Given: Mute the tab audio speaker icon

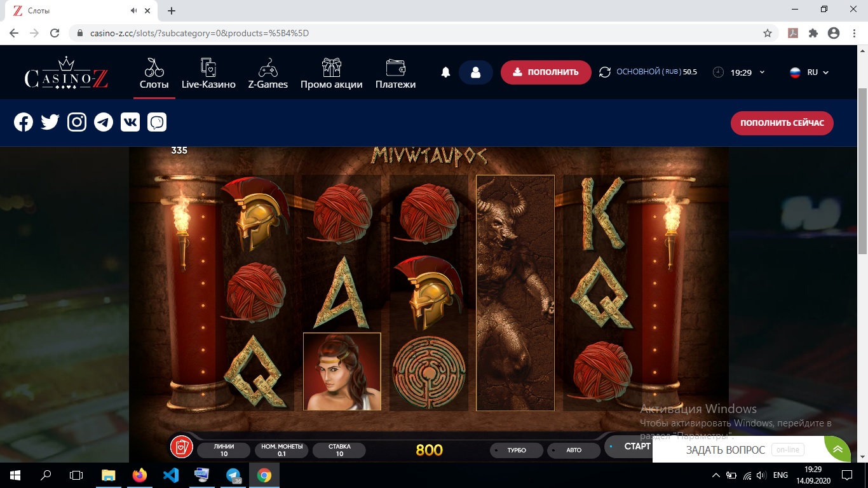Looking at the screenshot, I should 134,11.
